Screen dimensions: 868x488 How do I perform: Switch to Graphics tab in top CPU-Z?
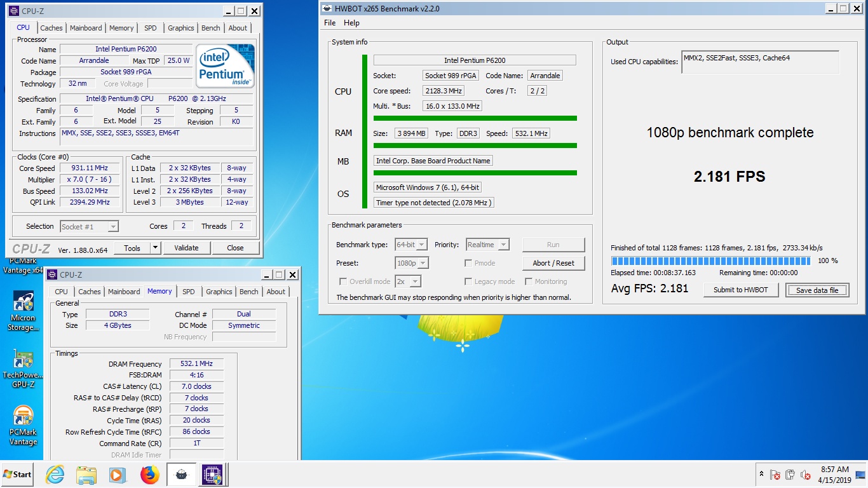coord(181,28)
